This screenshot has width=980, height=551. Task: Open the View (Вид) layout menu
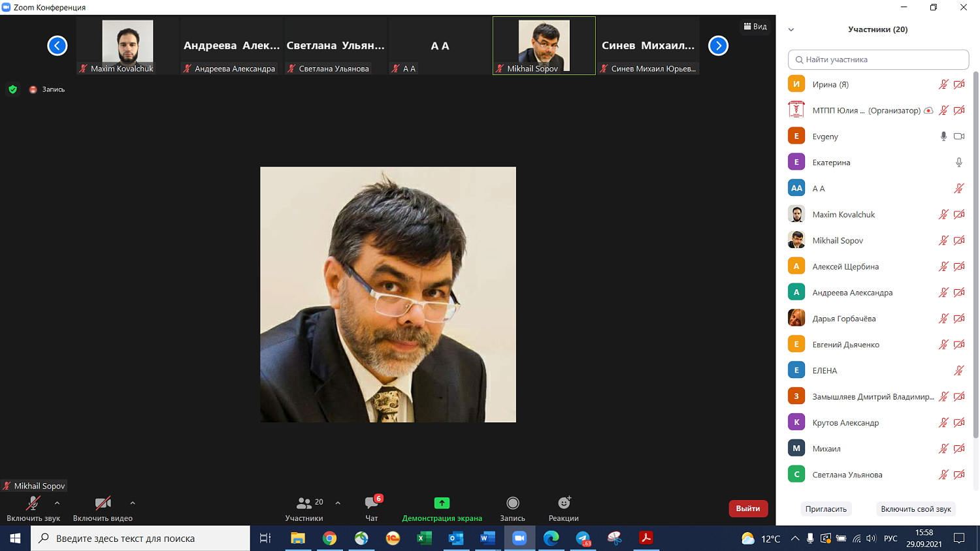(x=755, y=27)
